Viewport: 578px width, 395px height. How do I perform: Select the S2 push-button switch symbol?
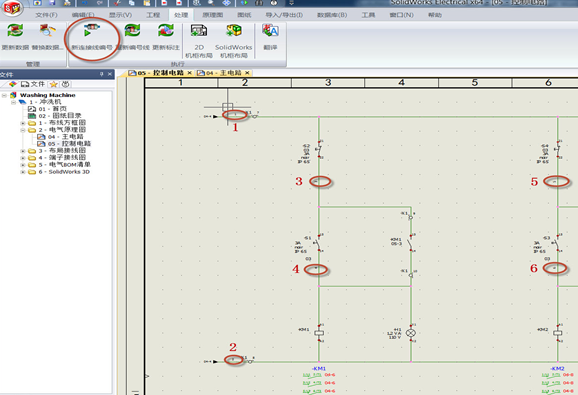pyautogui.click(x=319, y=149)
